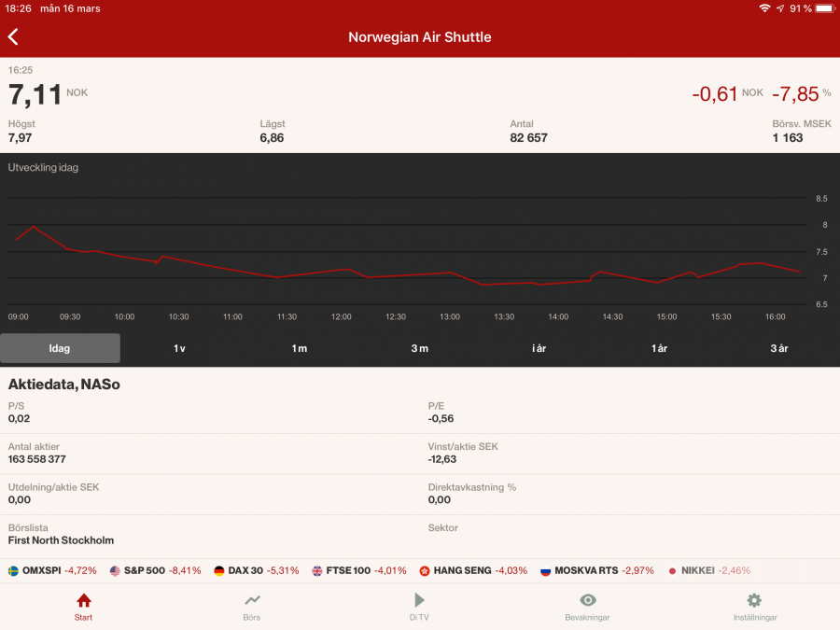Switch chart to 1 v range
The height and width of the screenshot is (630, 840).
[179, 348]
